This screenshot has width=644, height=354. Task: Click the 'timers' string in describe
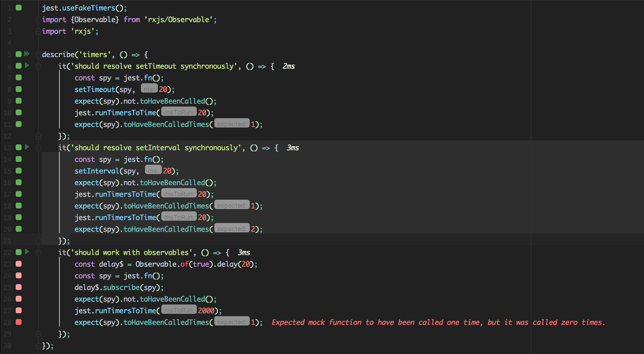(95, 54)
